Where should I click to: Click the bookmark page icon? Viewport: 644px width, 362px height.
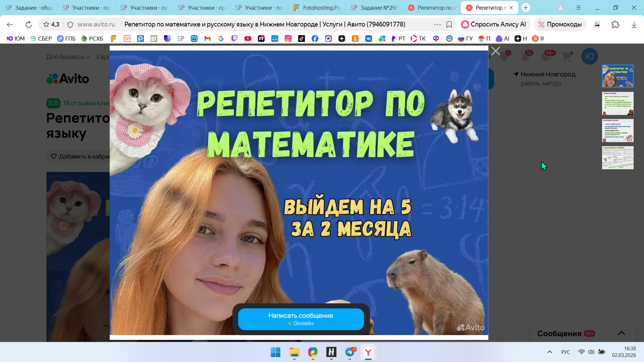click(x=449, y=24)
